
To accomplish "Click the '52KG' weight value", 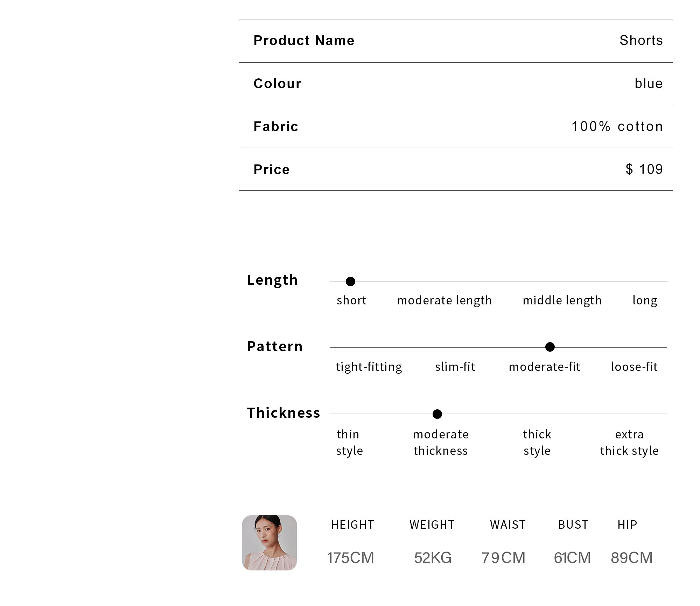I will pyautogui.click(x=433, y=558).
